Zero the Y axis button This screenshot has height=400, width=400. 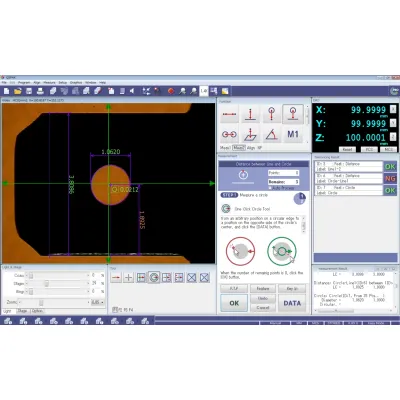393,123
